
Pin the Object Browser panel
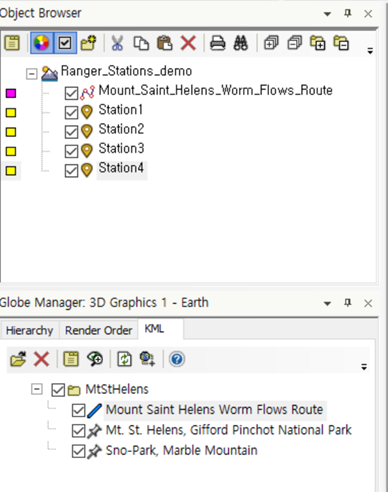348,13
